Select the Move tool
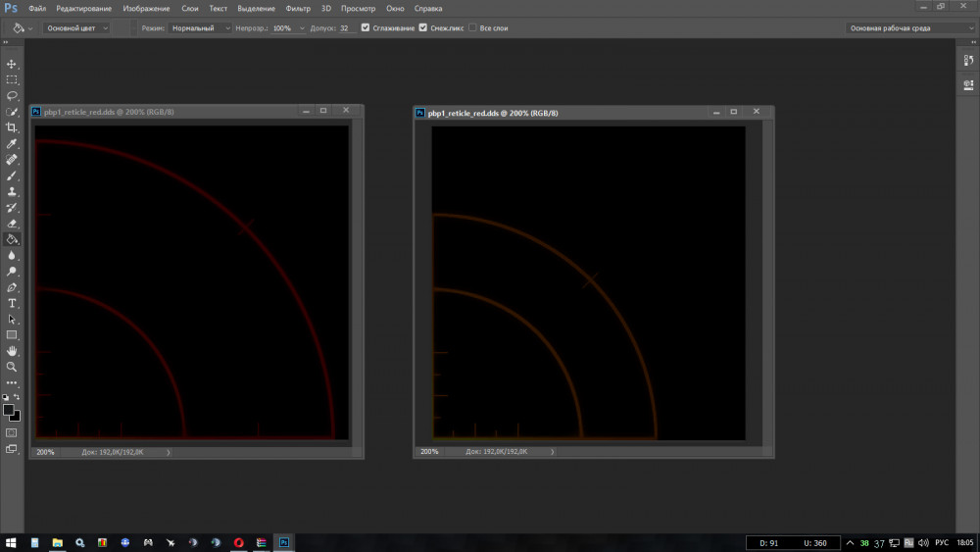The height and width of the screenshot is (552, 980). point(12,64)
